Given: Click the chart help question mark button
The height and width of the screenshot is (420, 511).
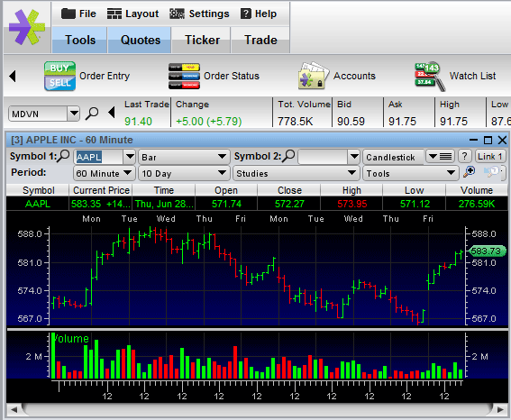Looking at the screenshot, I should click(x=465, y=157).
